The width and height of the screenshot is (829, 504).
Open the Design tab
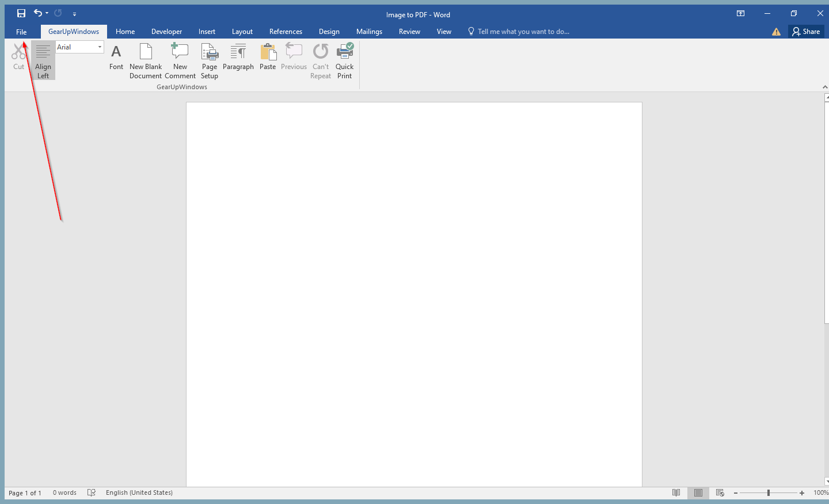click(x=329, y=32)
